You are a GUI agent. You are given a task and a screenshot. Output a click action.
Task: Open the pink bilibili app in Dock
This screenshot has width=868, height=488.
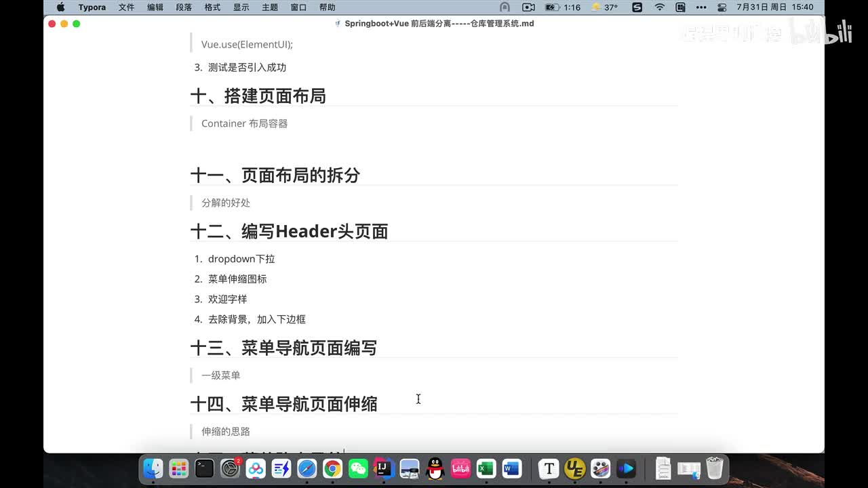pyautogui.click(x=460, y=468)
